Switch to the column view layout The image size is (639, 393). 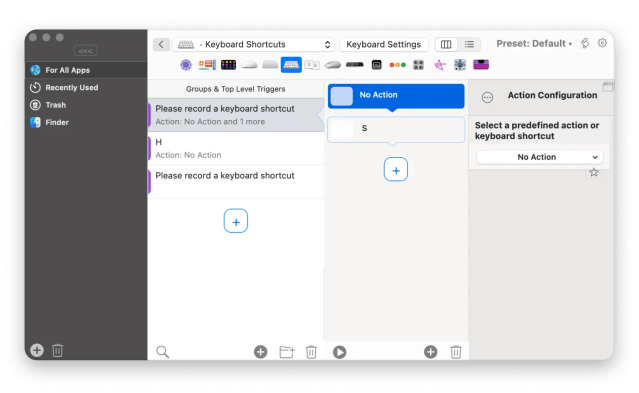tap(446, 44)
